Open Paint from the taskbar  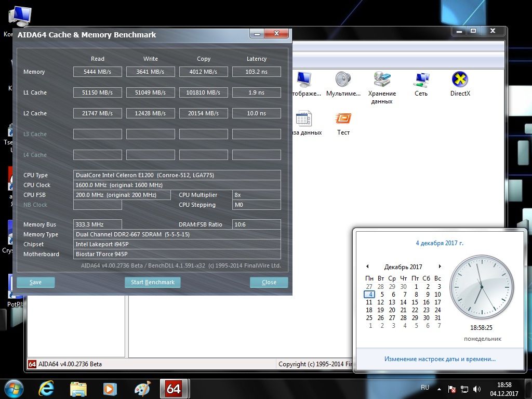tap(142, 389)
